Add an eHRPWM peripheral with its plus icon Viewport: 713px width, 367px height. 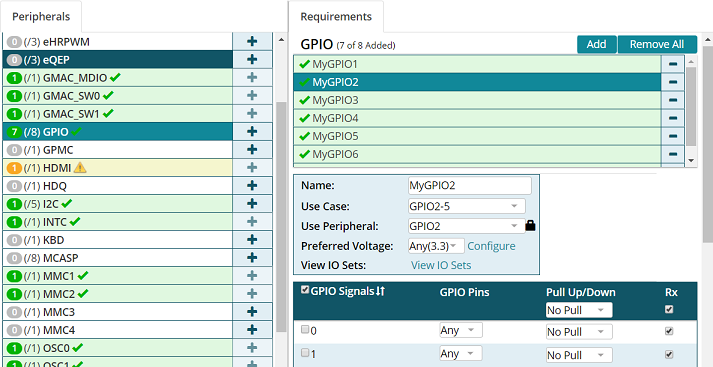click(252, 42)
